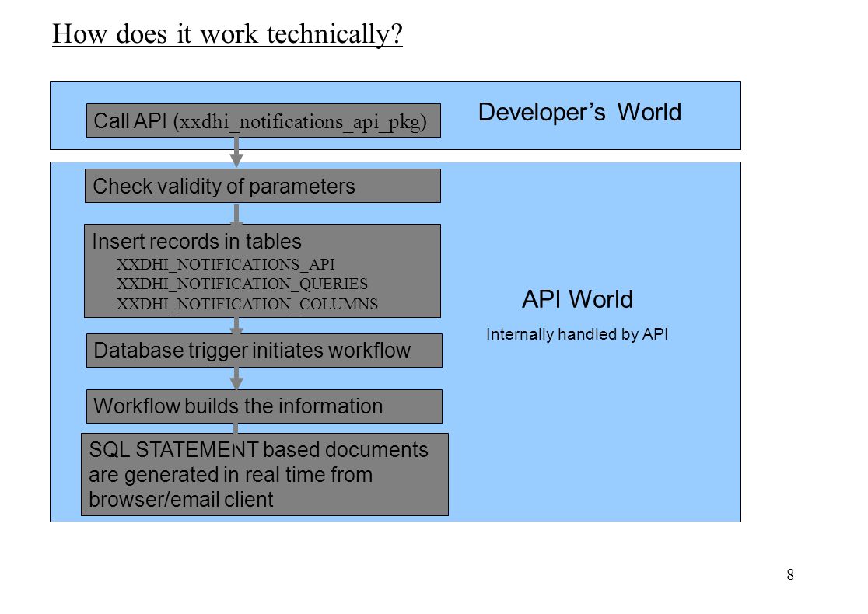Click the XXDHI_NOTIFICATION_QUERIES table name
The height and width of the screenshot is (614, 868).
[242, 284]
